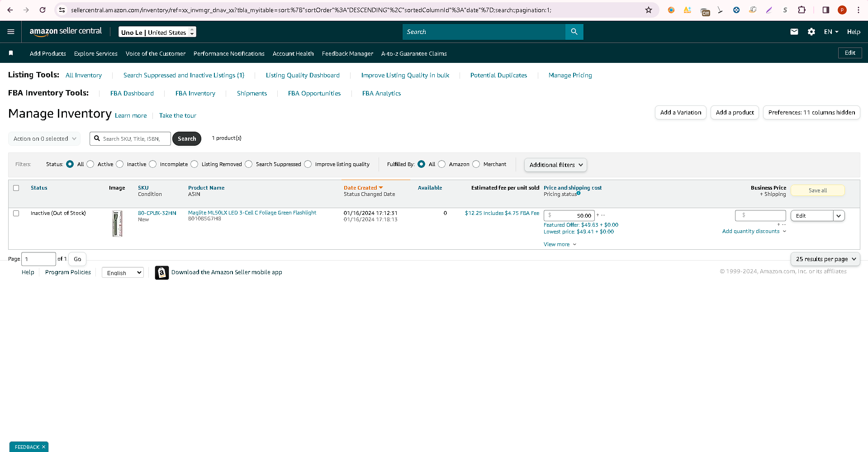Image resolution: width=868 pixels, height=452 pixels.
Task: Open the 25 results per page dropdown
Action: [x=825, y=259]
